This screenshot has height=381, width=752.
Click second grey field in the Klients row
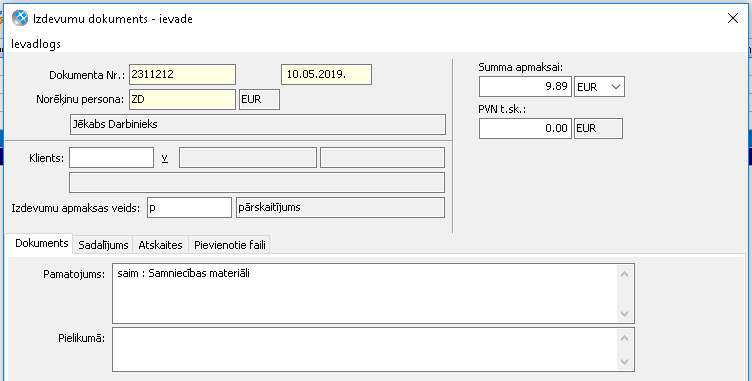pyautogui.click(x=382, y=157)
